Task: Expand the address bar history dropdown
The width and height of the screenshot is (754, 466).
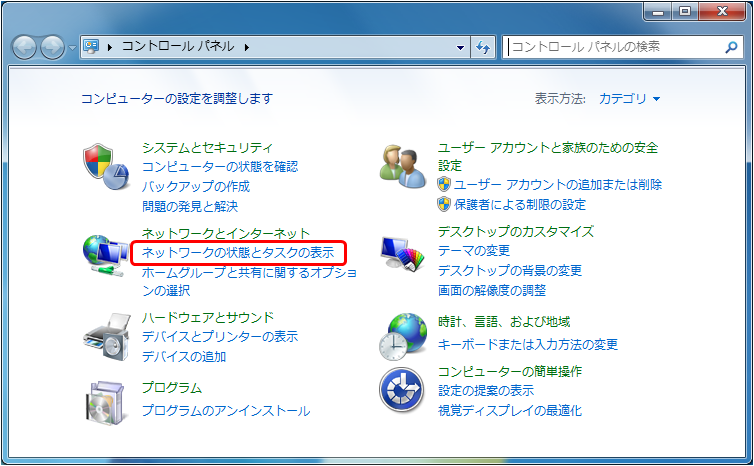Action: pos(460,48)
